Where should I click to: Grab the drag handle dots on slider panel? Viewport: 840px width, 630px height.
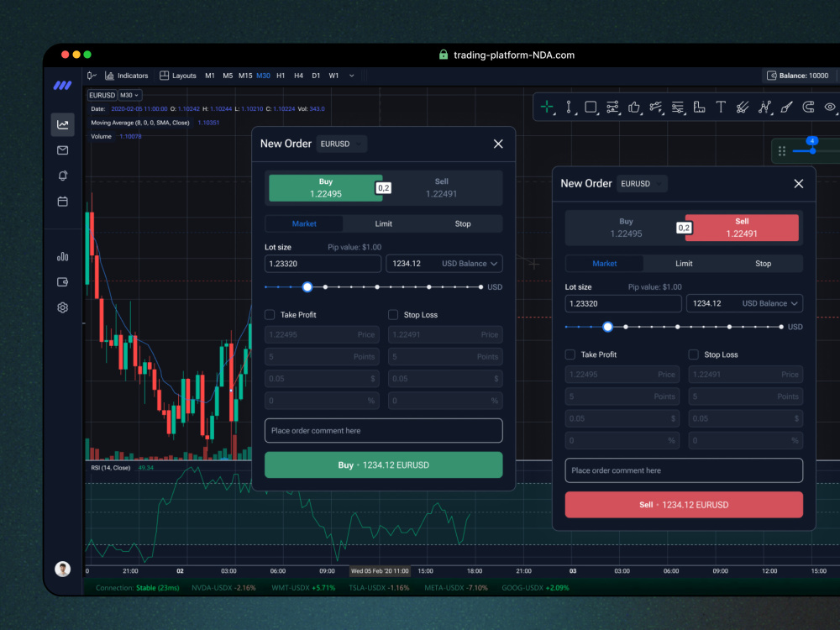click(781, 151)
